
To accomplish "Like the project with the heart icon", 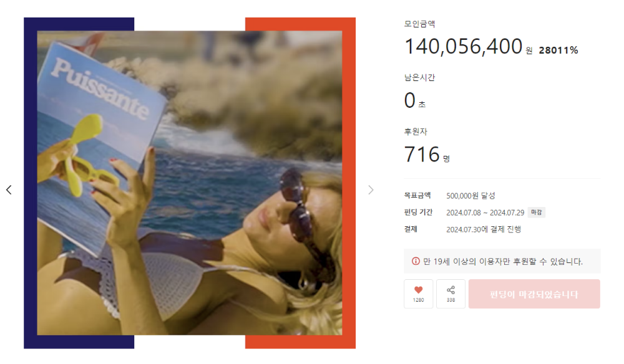I will tap(418, 294).
